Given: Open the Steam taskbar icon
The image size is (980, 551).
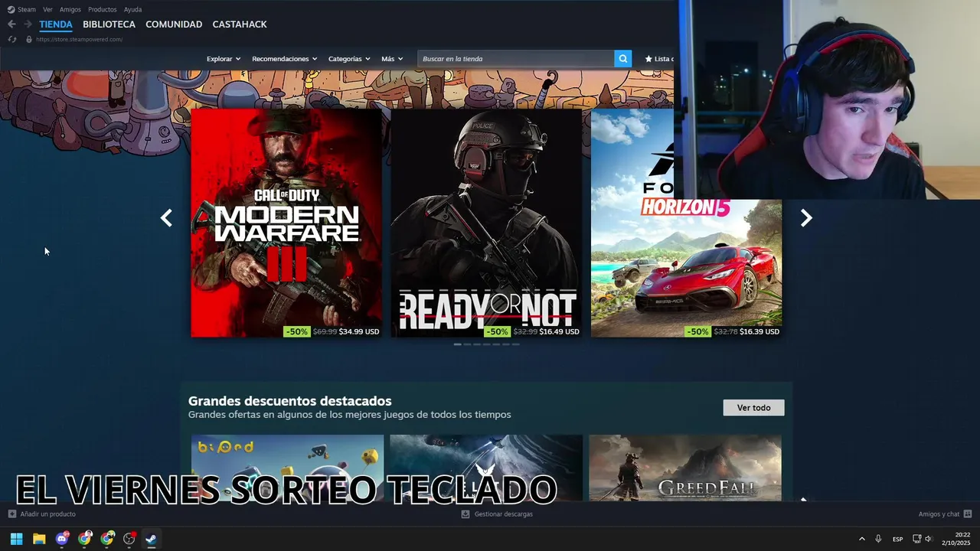Looking at the screenshot, I should [152, 539].
